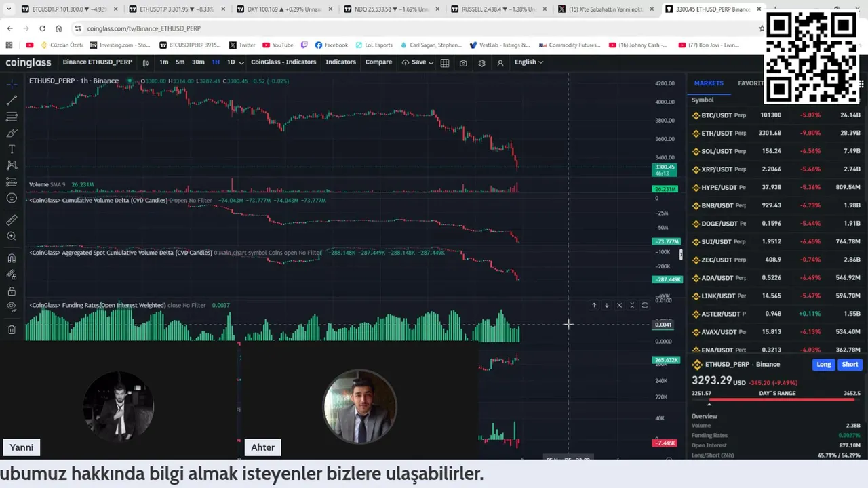The width and height of the screenshot is (868, 488).
Task: Open the English language dropdown
Action: 529,62
